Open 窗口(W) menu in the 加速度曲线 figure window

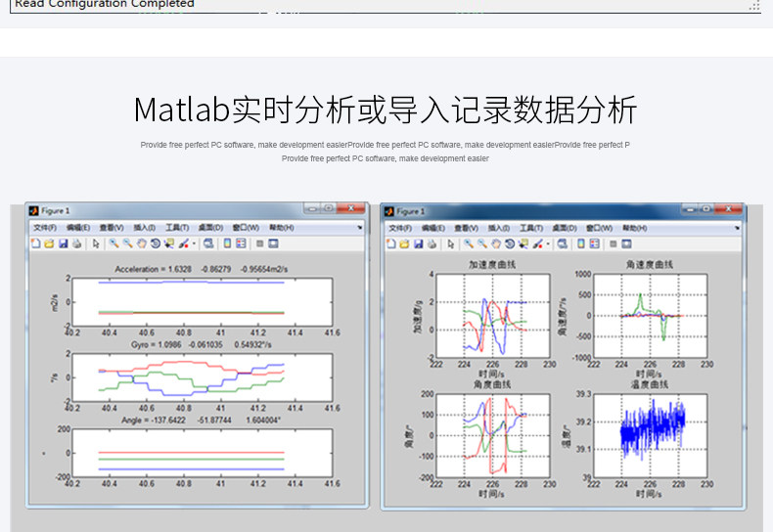click(x=599, y=228)
